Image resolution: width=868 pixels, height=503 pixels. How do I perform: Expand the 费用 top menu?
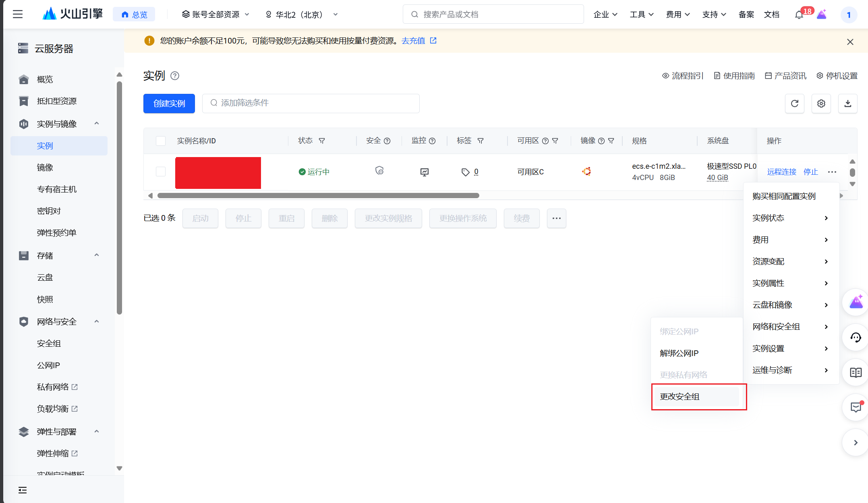pyautogui.click(x=678, y=14)
